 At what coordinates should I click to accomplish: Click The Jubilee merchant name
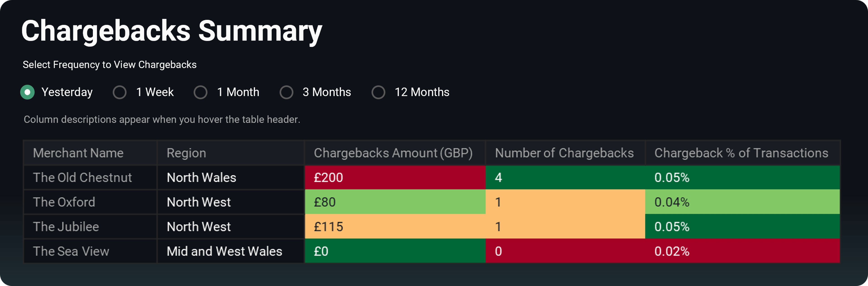coord(66,227)
